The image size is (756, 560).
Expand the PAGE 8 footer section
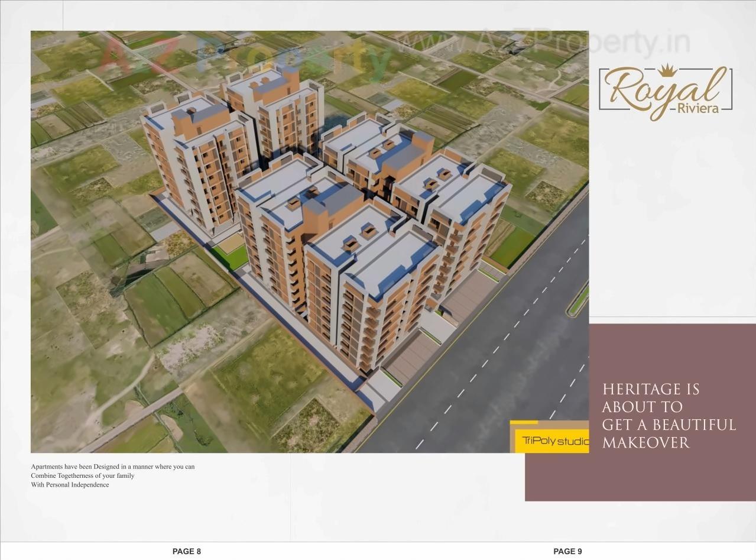186,551
